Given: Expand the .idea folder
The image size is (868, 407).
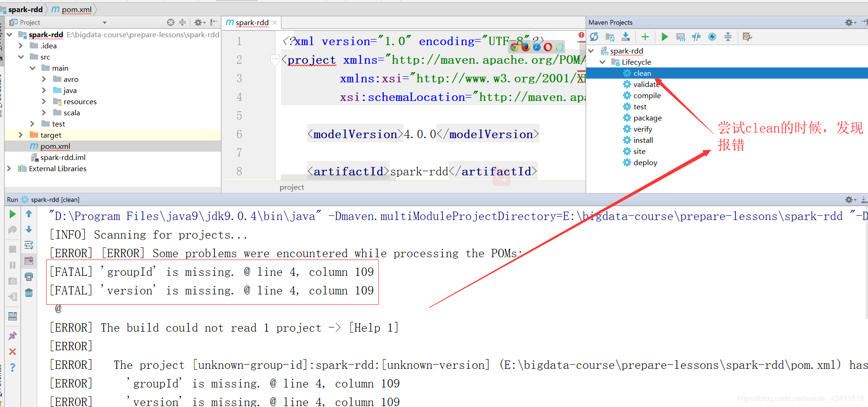Looking at the screenshot, I should coord(20,46).
